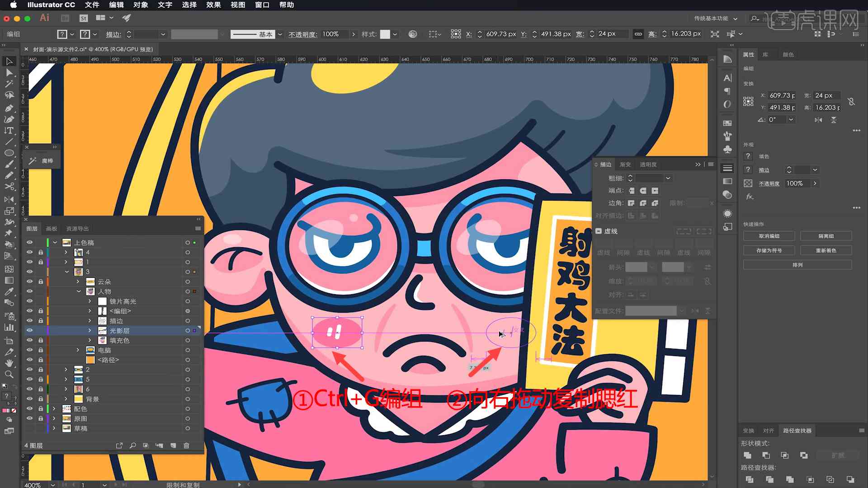Unlock the 电脑 sublayer

click(x=41, y=350)
